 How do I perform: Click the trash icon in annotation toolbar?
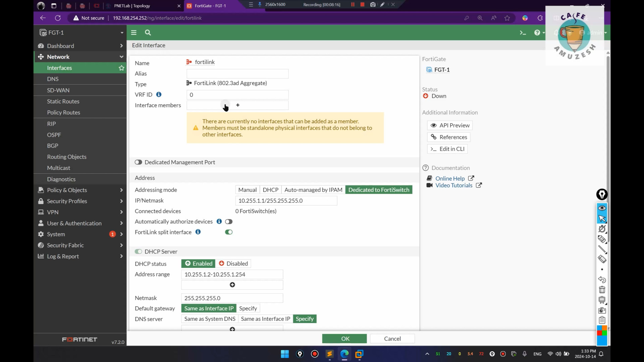(x=602, y=290)
